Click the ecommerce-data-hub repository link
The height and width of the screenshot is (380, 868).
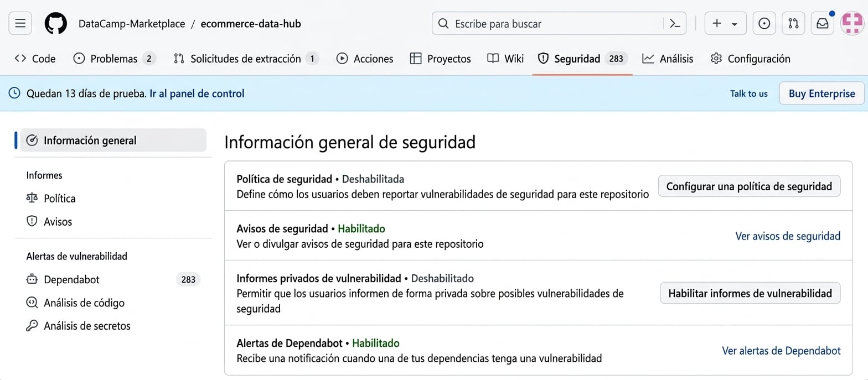click(x=251, y=24)
